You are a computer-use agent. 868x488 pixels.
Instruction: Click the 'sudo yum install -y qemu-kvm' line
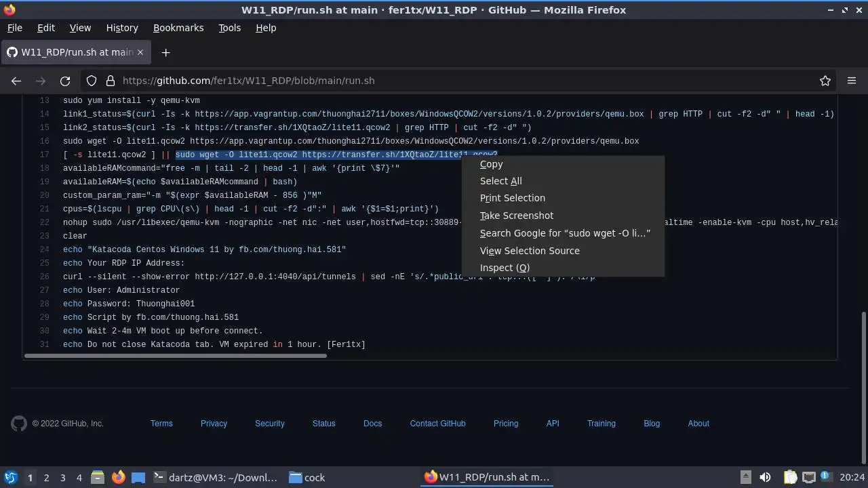132,100
